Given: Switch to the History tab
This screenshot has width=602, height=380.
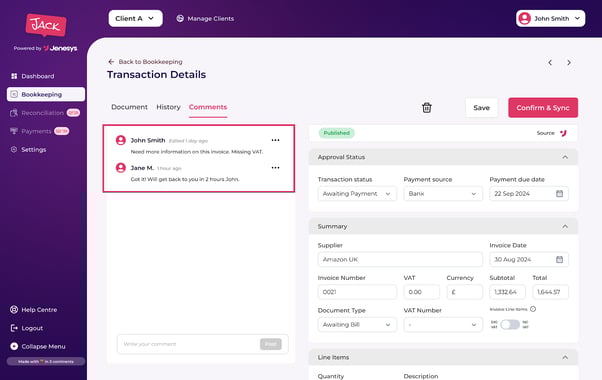Looking at the screenshot, I should [x=168, y=107].
